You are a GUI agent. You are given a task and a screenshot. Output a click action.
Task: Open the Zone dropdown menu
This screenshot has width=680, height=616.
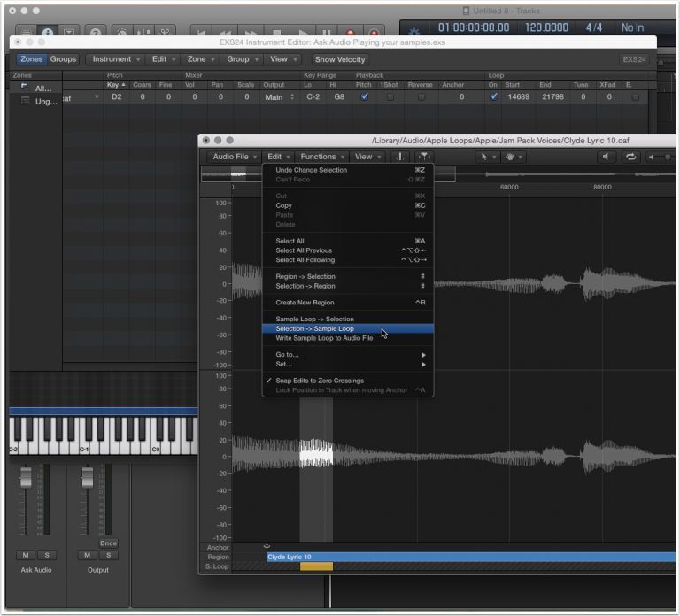[201, 59]
